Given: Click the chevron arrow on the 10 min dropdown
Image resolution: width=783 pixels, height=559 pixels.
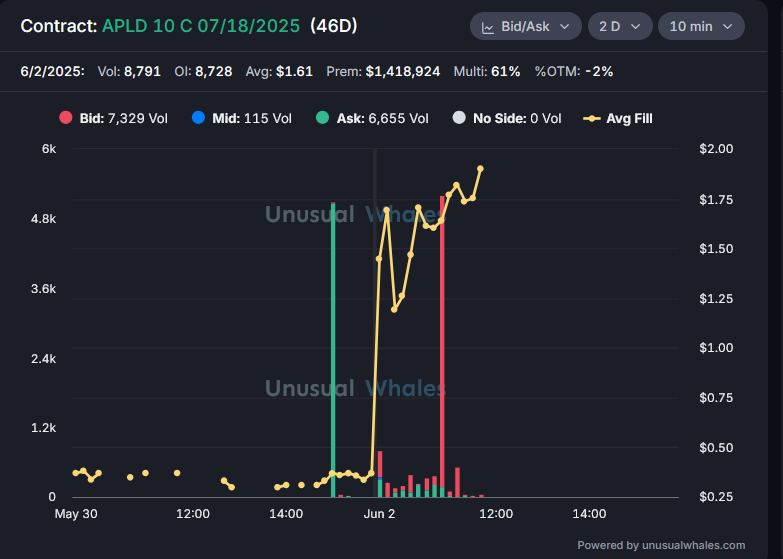Looking at the screenshot, I should coord(728,26).
